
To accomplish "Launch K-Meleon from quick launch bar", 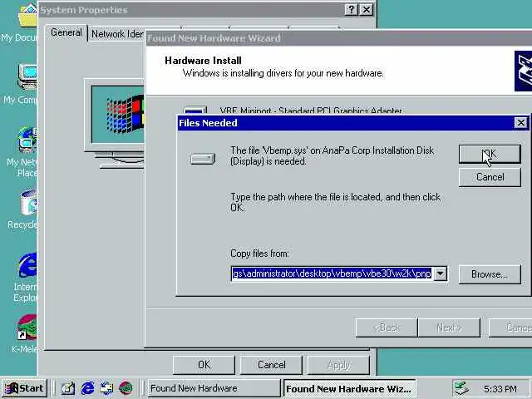I will (x=126, y=388).
